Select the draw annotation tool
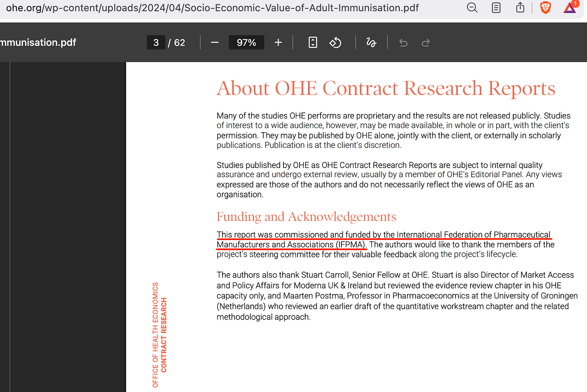 click(371, 42)
